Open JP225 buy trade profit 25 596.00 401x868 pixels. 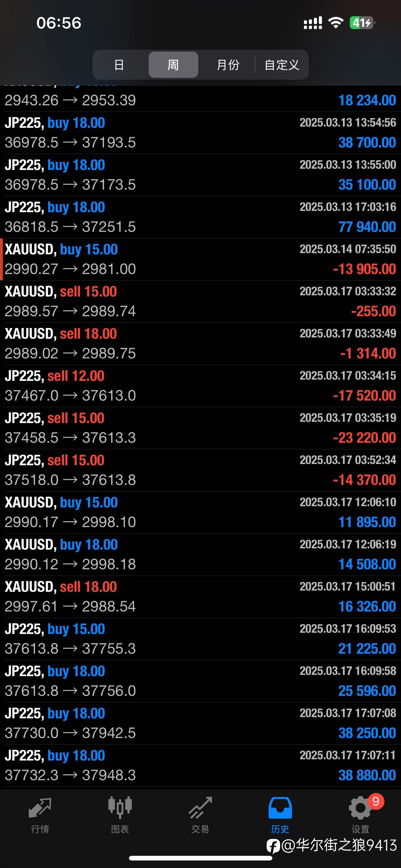pos(200,681)
